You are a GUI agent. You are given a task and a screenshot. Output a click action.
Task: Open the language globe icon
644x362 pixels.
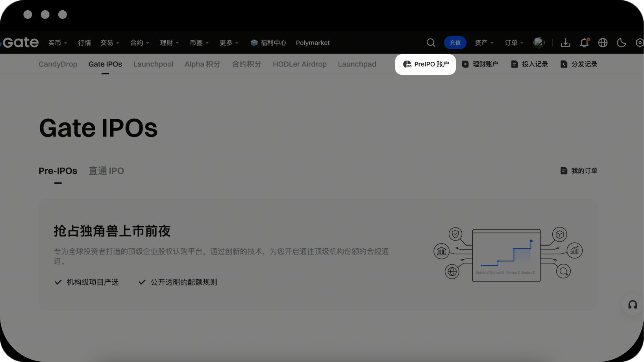603,42
